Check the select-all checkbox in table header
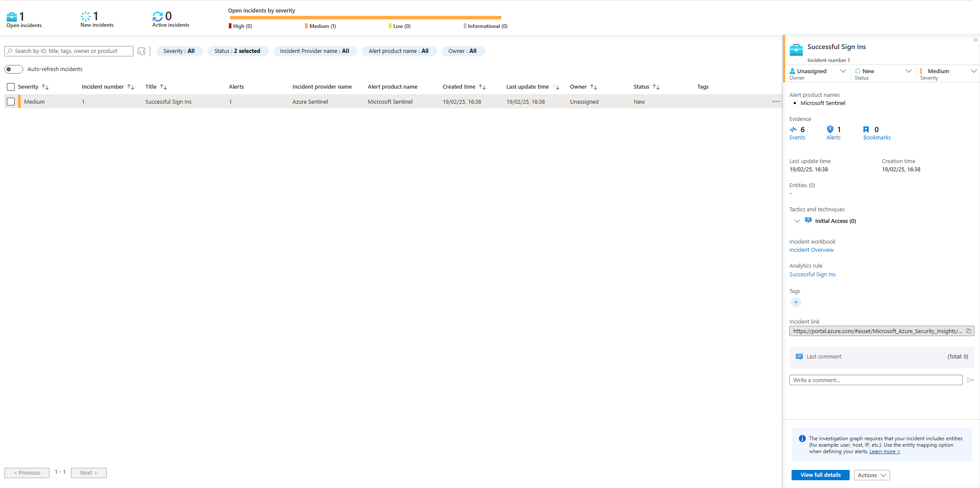Image resolution: width=980 pixels, height=488 pixels. [11, 87]
